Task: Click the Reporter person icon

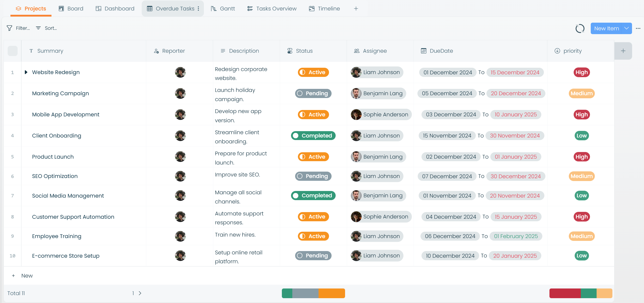Action: click(156, 51)
